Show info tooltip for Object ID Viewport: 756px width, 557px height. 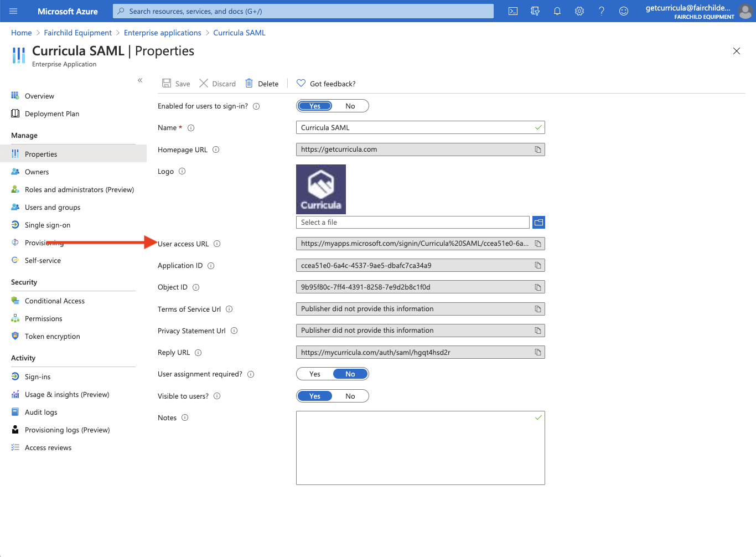click(196, 287)
